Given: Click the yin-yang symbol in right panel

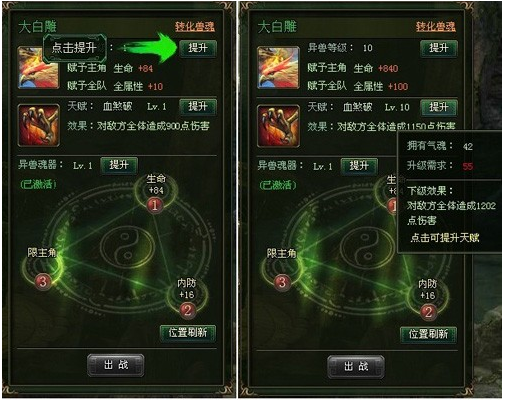Looking at the screenshot, I should tap(367, 247).
